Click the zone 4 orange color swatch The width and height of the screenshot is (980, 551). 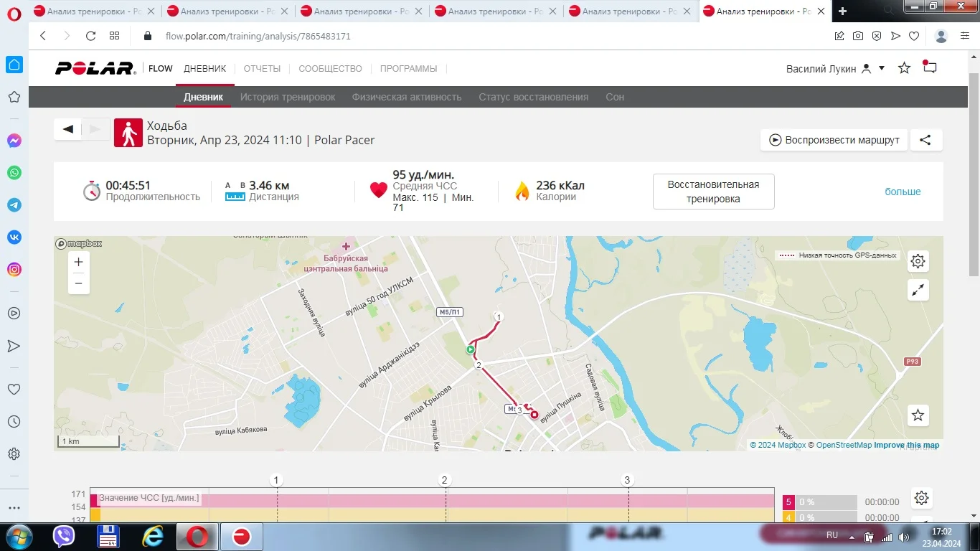click(x=788, y=517)
